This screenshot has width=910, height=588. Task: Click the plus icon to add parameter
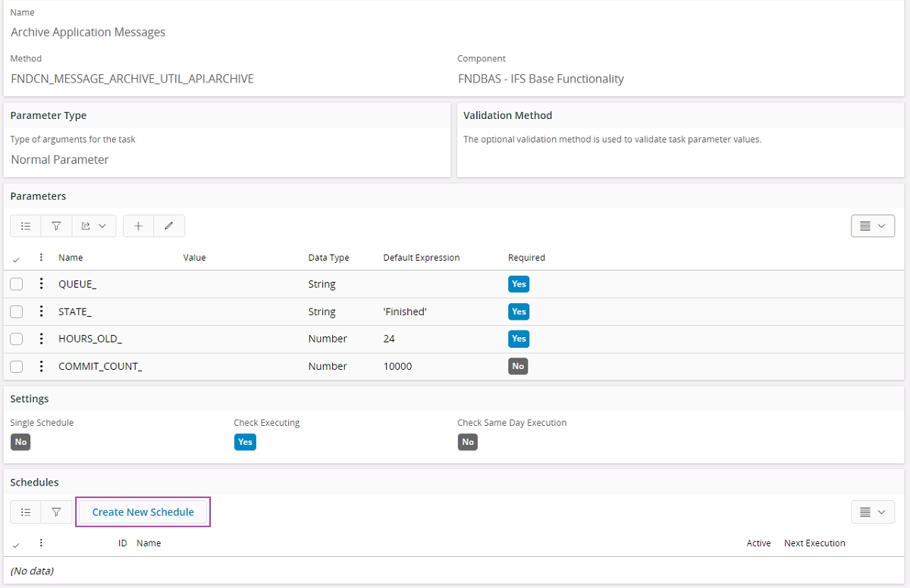pyautogui.click(x=138, y=226)
